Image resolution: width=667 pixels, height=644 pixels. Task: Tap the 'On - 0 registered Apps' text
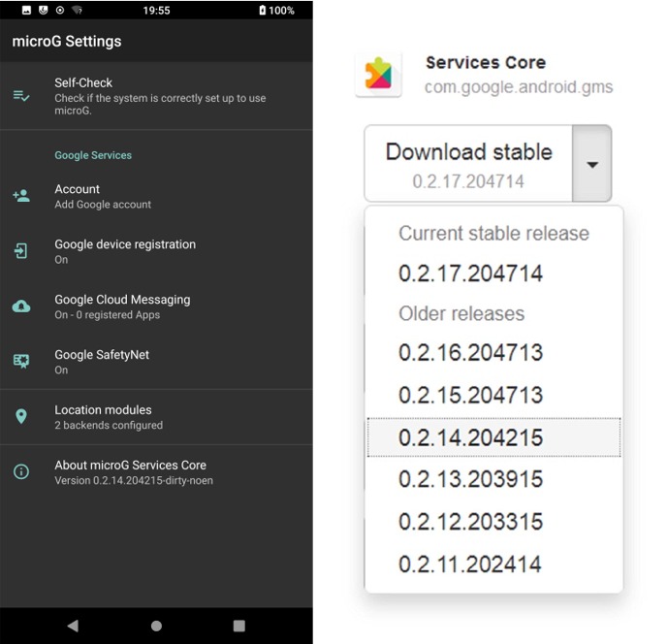(108, 315)
